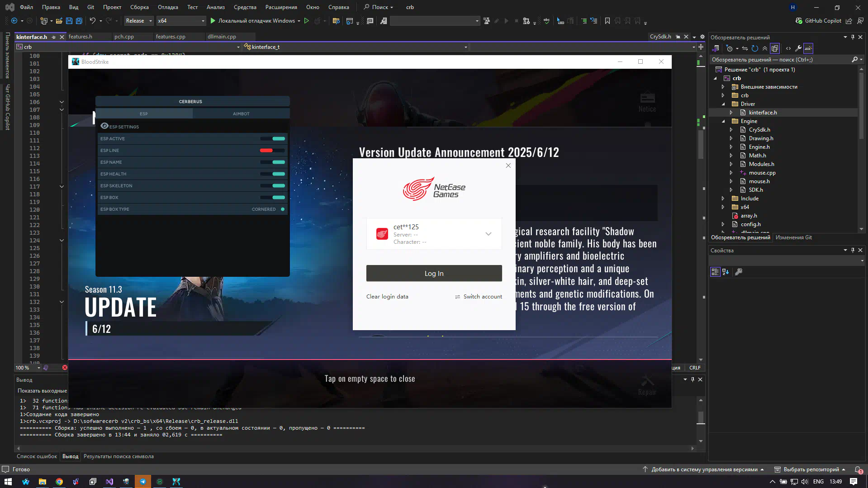Open Google Chrome from the taskbar
Image resolution: width=868 pixels, height=488 pixels.
59,482
